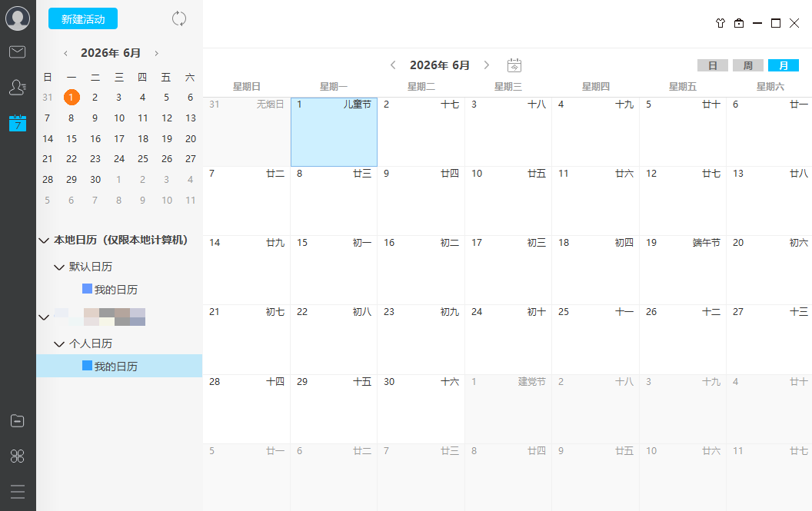Collapse the blurred account section
Image resolution: width=812 pixels, height=511 pixels.
44,317
